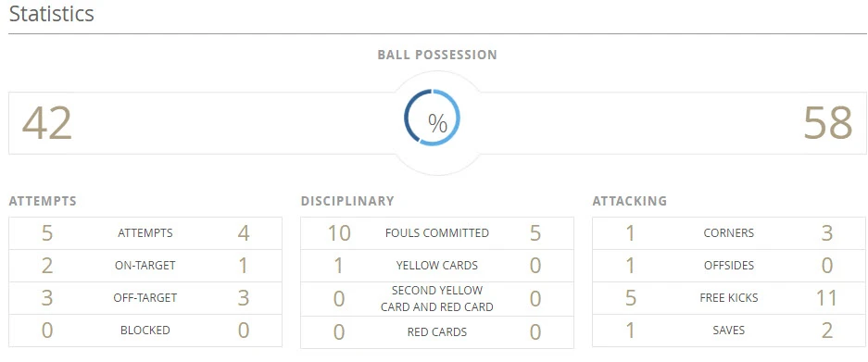Screen dimensions: 868x362
Task: Select the ATTACKING section header
Action: click(x=629, y=201)
